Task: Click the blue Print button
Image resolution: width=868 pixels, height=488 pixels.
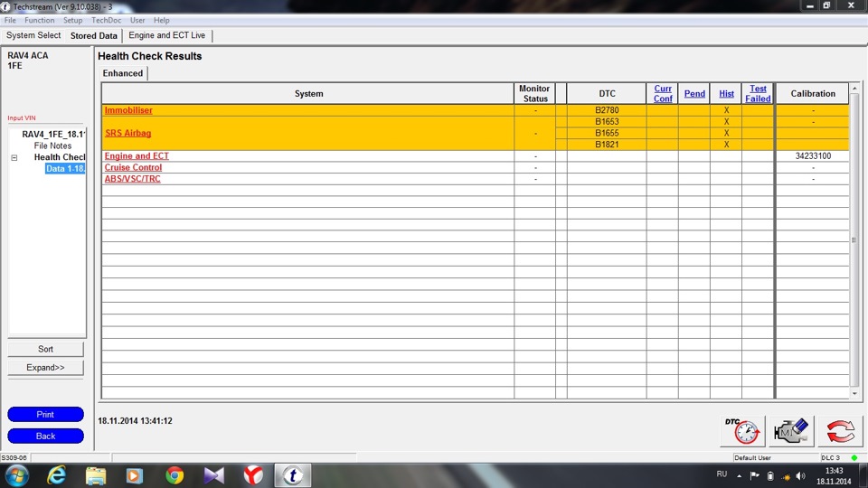Action: tap(45, 415)
